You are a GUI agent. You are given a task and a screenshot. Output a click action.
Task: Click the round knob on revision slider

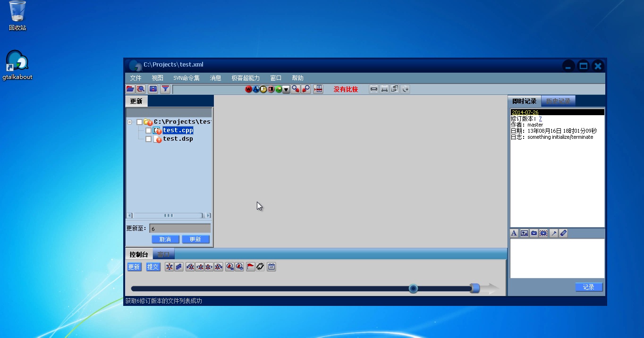click(x=413, y=288)
